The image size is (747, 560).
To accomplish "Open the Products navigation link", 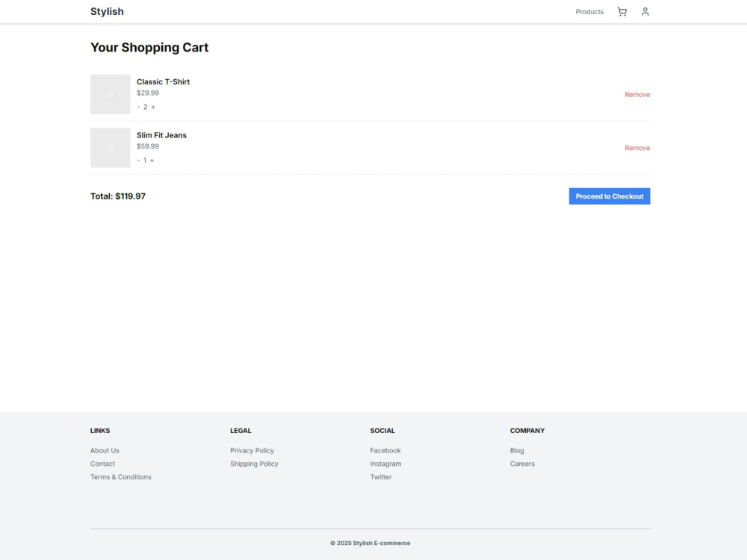I will click(589, 12).
